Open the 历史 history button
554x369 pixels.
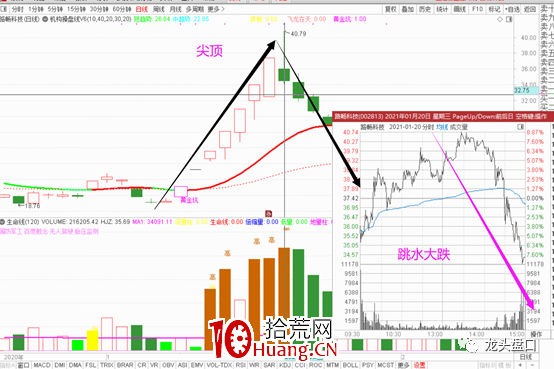(x=425, y=9)
